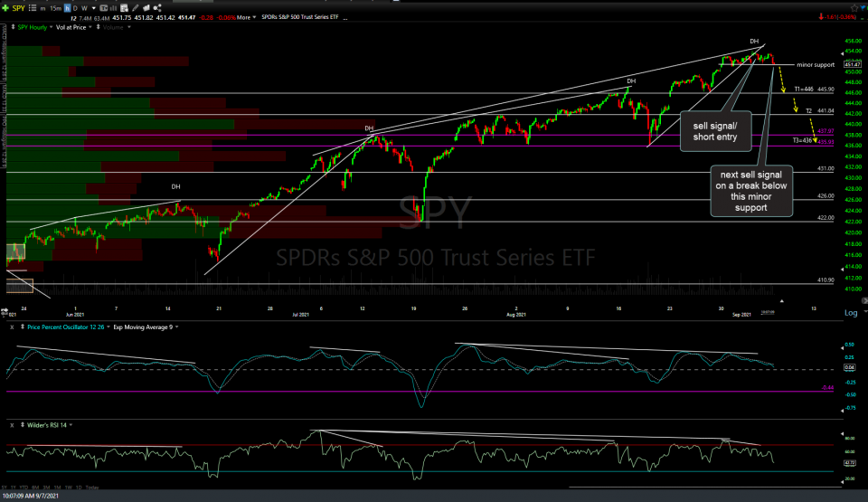Click move handle of Wilder's RSI
This screenshot has width=868, height=502.
click(22, 425)
